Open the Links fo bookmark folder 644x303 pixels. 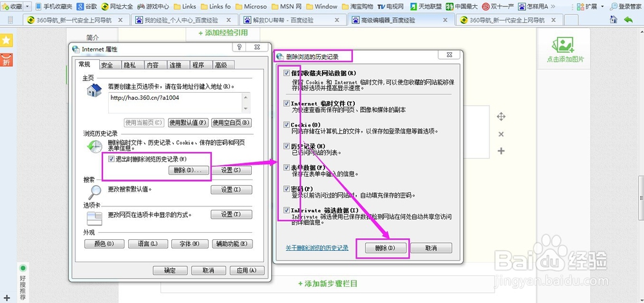[x=216, y=6]
